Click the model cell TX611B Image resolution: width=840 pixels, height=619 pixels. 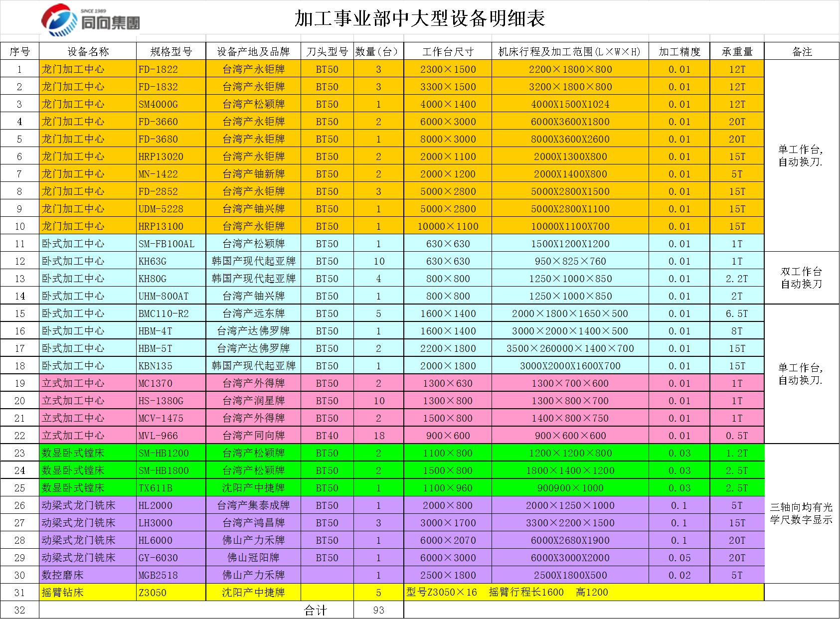171,487
